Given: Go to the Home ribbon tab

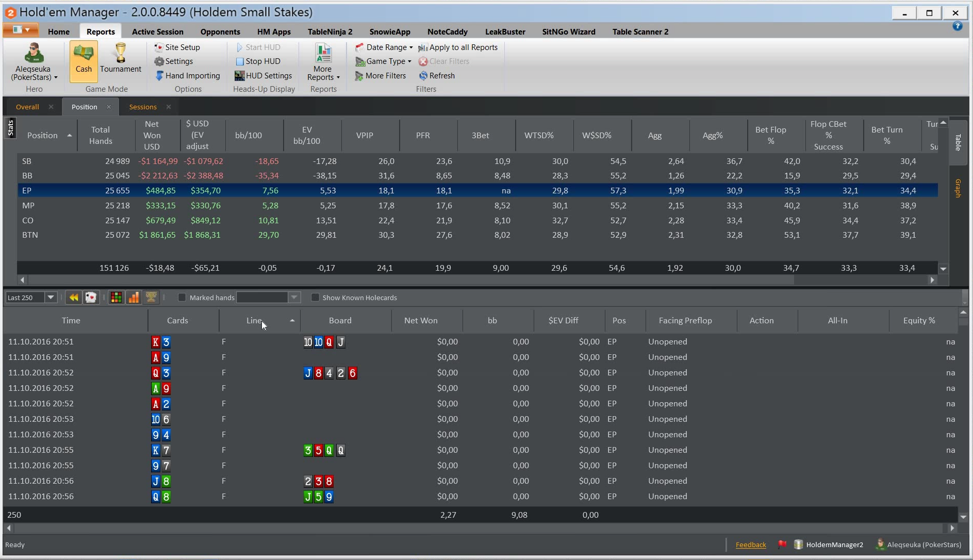Looking at the screenshot, I should (59, 32).
